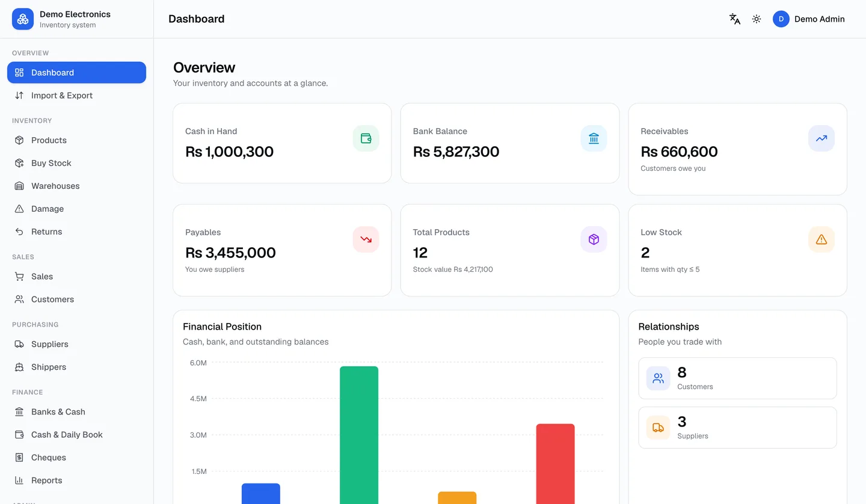Click the 3 Suppliers count card

(x=737, y=428)
